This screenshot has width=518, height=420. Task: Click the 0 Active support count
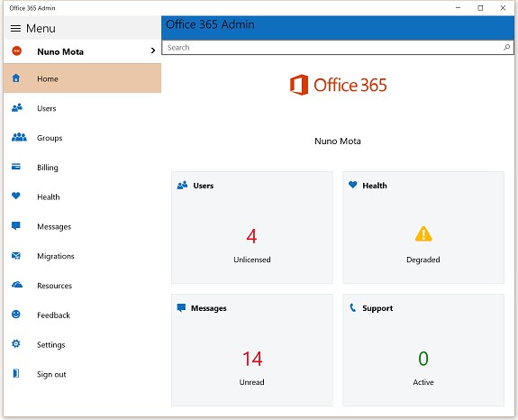point(423,358)
